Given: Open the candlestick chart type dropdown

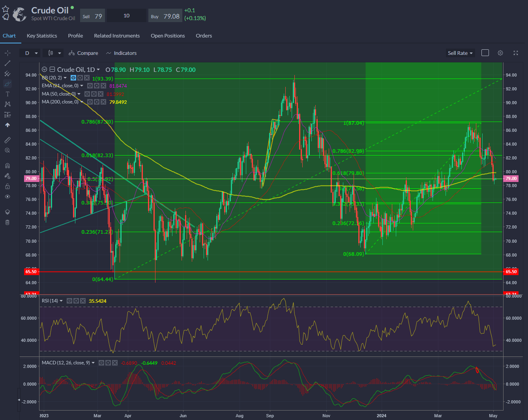Looking at the screenshot, I should pyautogui.click(x=54, y=53).
